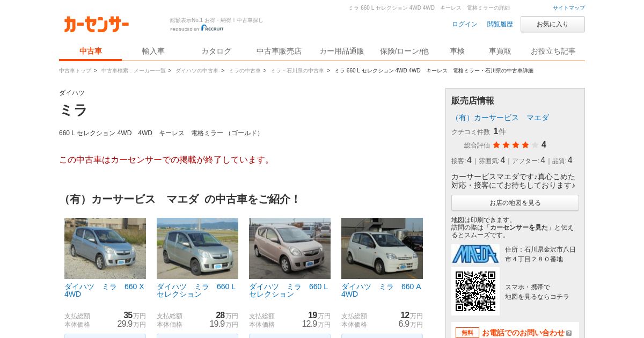644x338 pixels.
Task: Click the 12万円 total price text
Action: [x=412, y=315]
